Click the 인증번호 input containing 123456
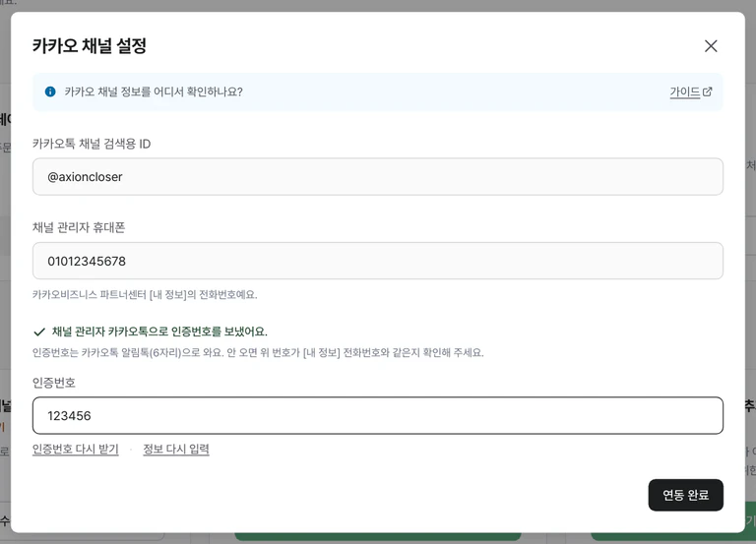Screen dimensions: 756x544 click(378, 415)
